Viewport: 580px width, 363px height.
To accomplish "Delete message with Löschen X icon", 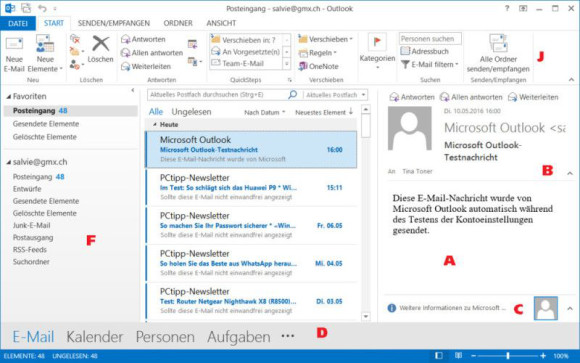I will tap(100, 44).
